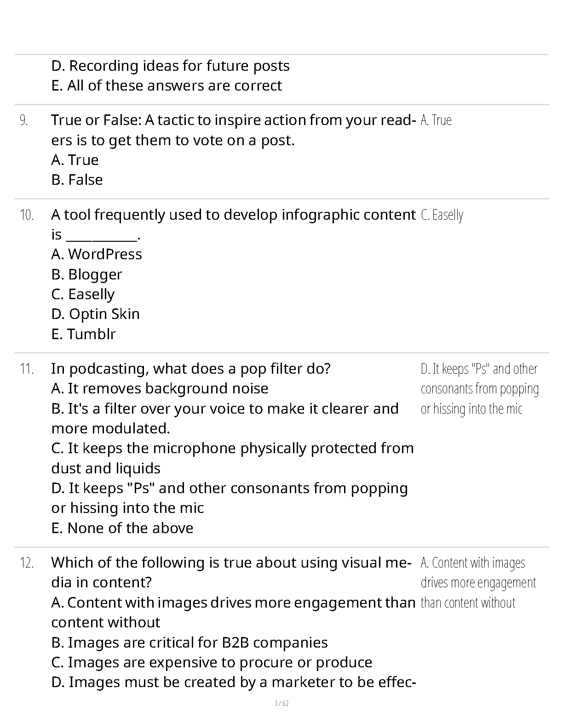The width and height of the screenshot is (563, 728).
Task: Choose option C. Easelly in question 10
Action: (x=83, y=294)
